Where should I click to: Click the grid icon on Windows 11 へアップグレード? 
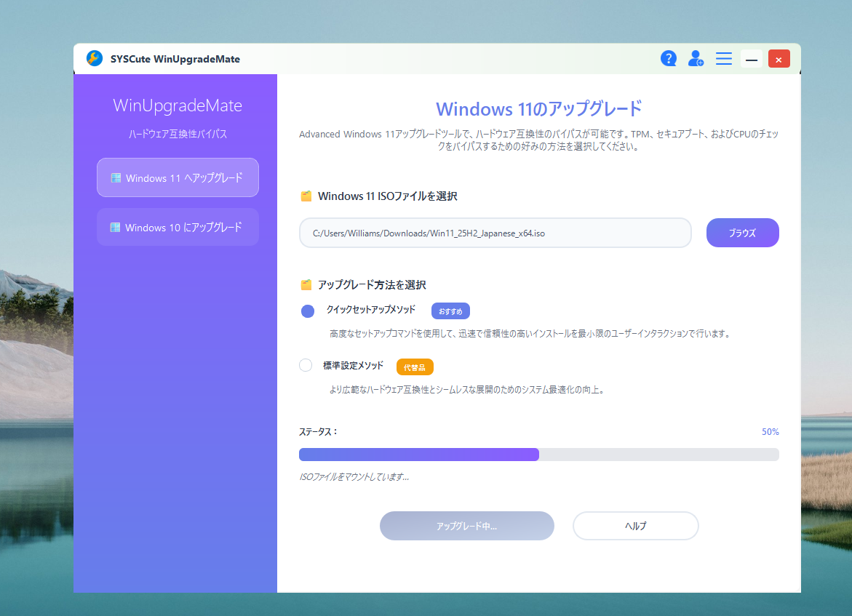tap(116, 177)
